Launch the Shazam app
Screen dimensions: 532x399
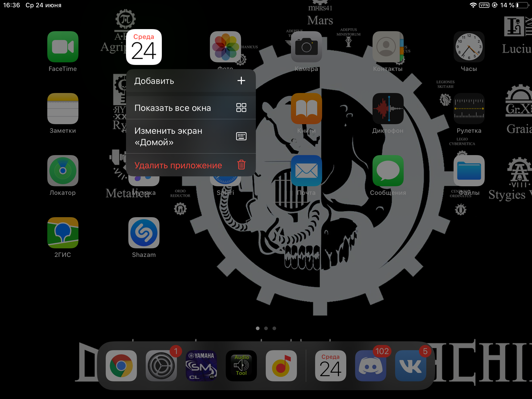click(x=144, y=233)
